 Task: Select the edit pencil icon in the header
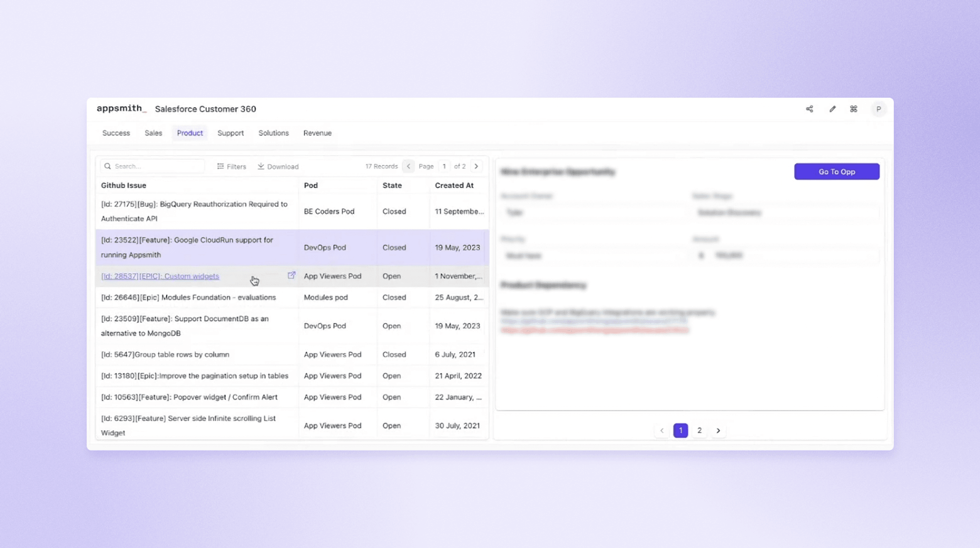click(832, 109)
